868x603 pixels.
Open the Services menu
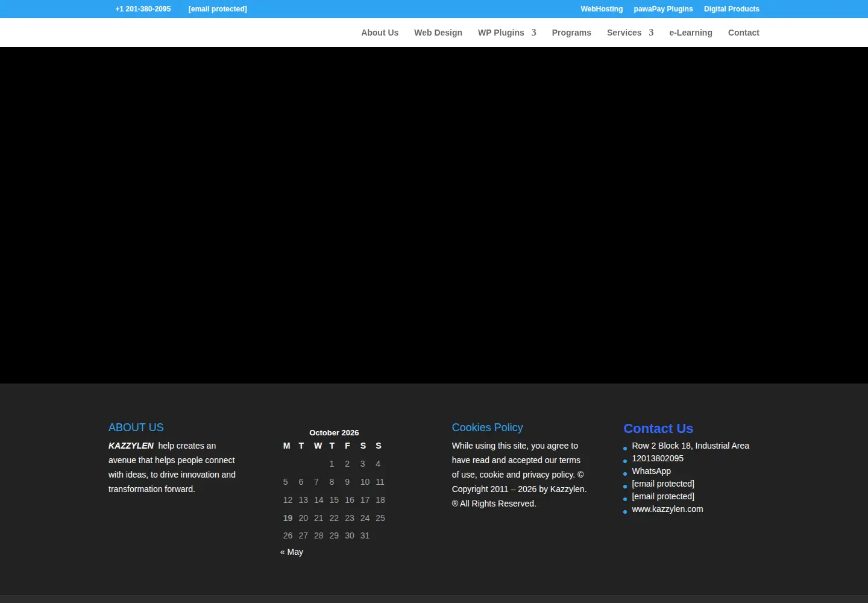[x=624, y=33]
